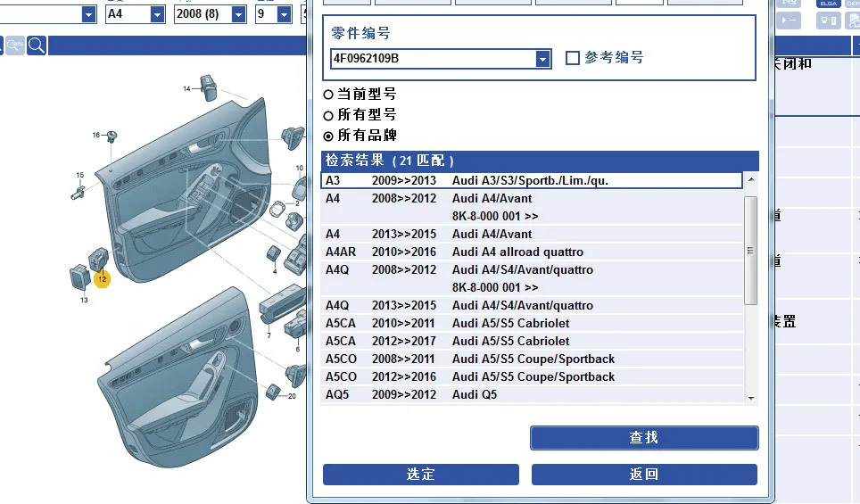Click the lower door panel illustration
This screenshot has height=504, width=860.
tap(178, 378)
